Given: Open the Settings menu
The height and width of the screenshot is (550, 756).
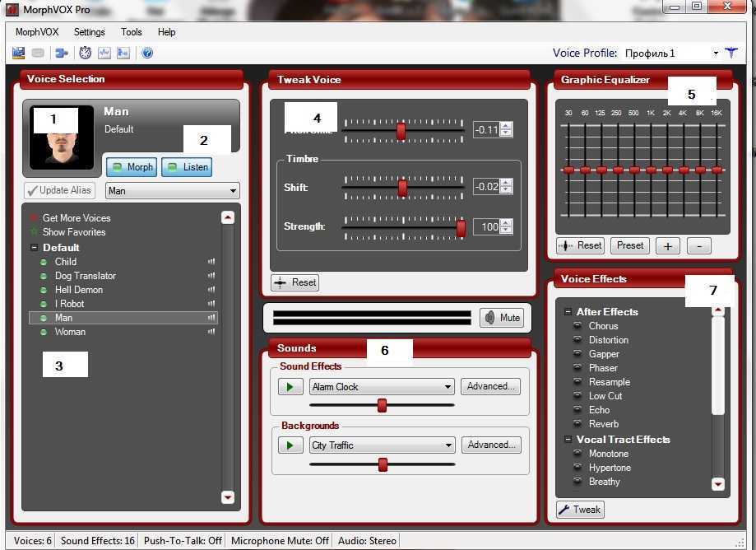Looking at the screenshot, I should click(89, 32).
